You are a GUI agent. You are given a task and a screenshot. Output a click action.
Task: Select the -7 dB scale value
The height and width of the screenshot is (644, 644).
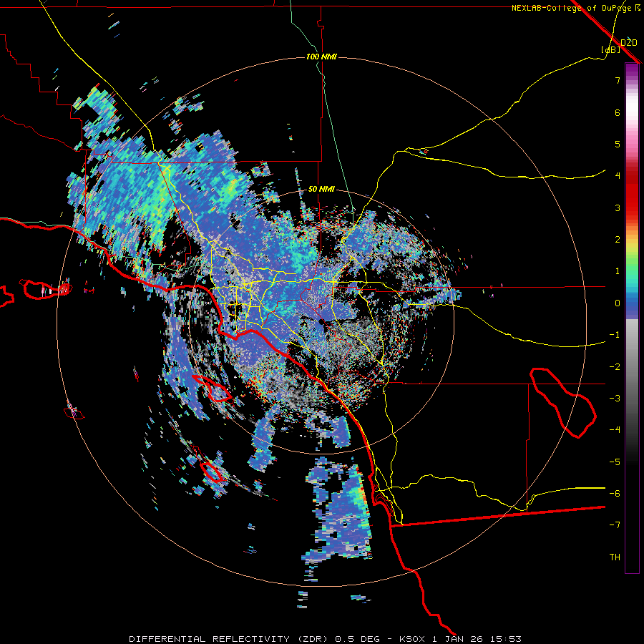615,525
